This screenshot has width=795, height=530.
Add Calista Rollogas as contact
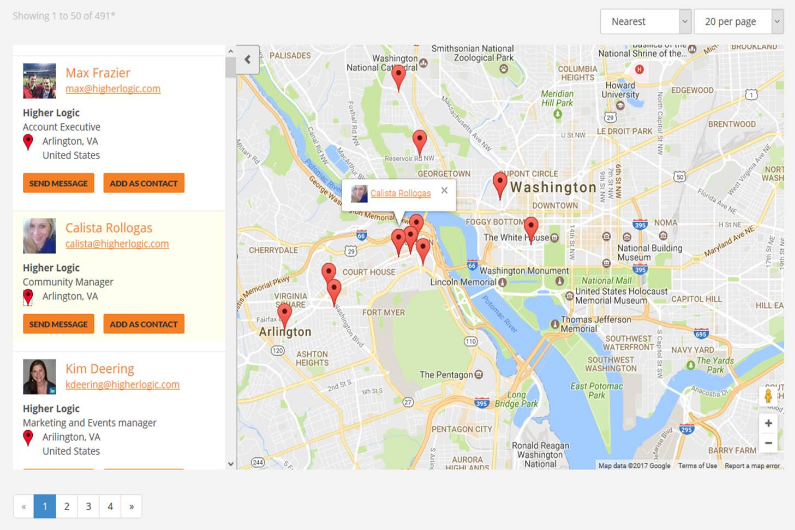pos(144,324)
